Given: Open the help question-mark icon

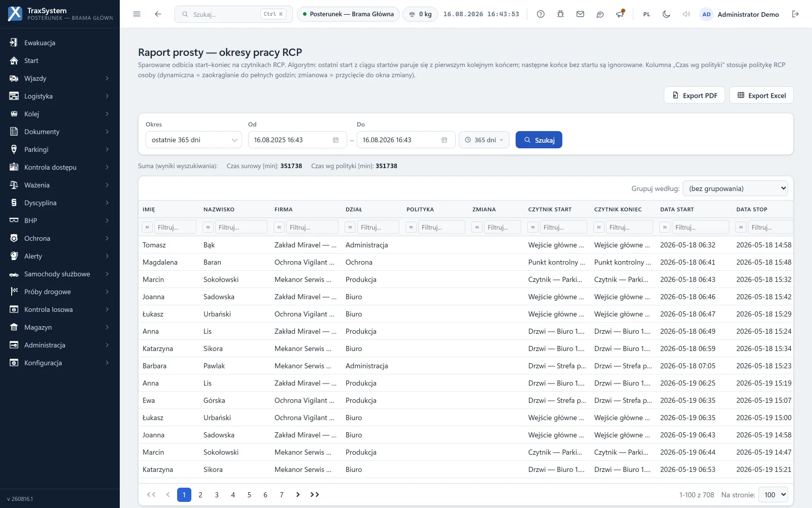Looking at the screenshot, I should 540,14.
